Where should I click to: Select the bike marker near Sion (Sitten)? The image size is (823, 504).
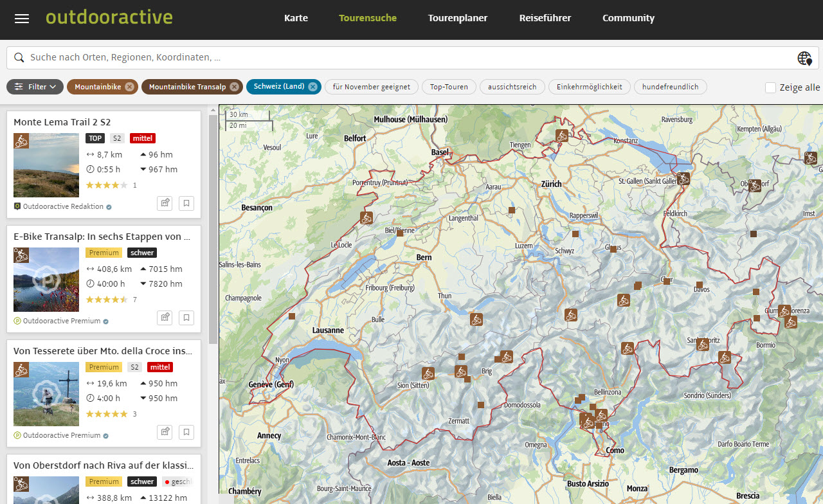coord(428,373)
